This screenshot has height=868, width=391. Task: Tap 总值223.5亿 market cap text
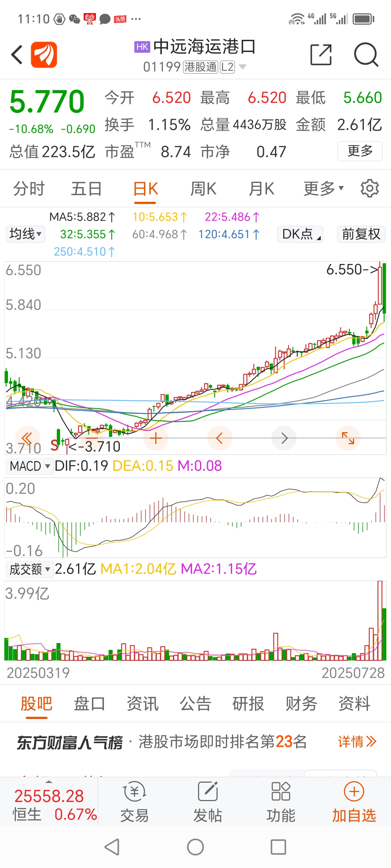52,152
